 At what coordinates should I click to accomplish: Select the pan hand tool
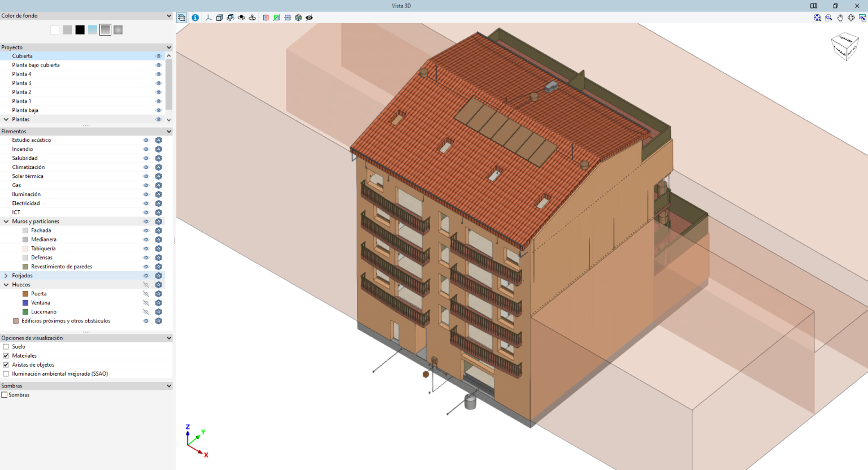[840, 18]
